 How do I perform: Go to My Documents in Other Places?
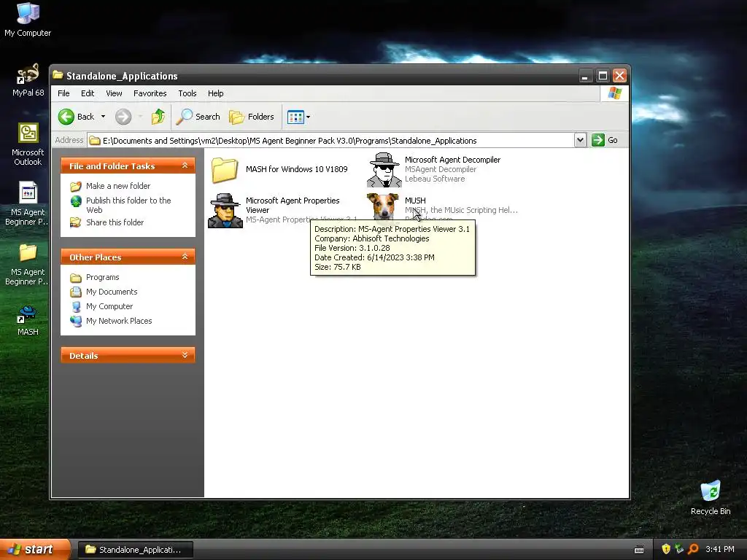(x=112, y=292)
